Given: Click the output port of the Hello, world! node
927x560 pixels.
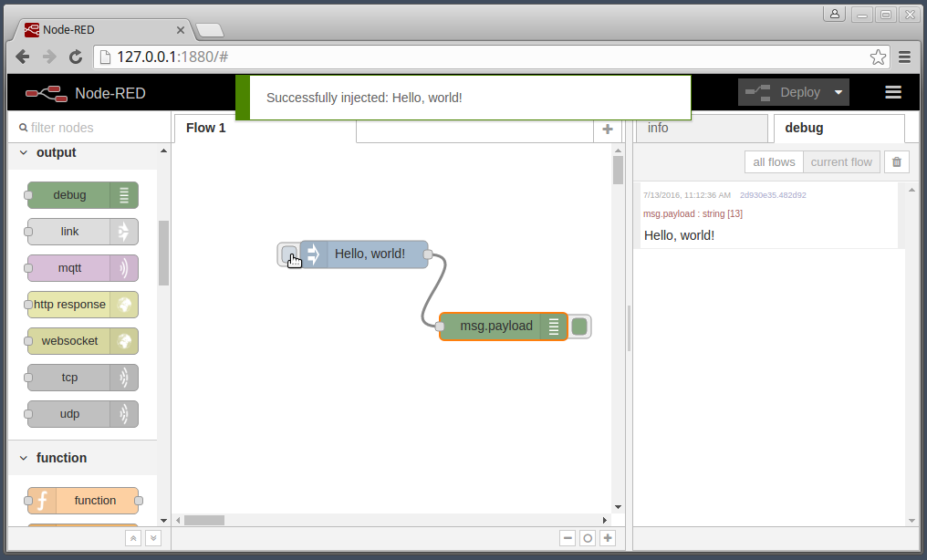Looking at the screenshot, I should point(428,254).
